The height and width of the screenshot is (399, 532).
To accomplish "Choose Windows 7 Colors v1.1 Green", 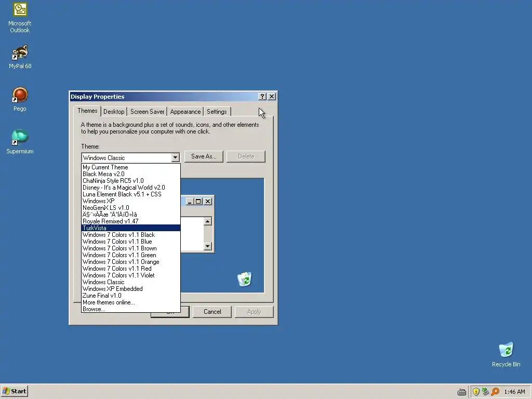I will click(x=130, y=255).
